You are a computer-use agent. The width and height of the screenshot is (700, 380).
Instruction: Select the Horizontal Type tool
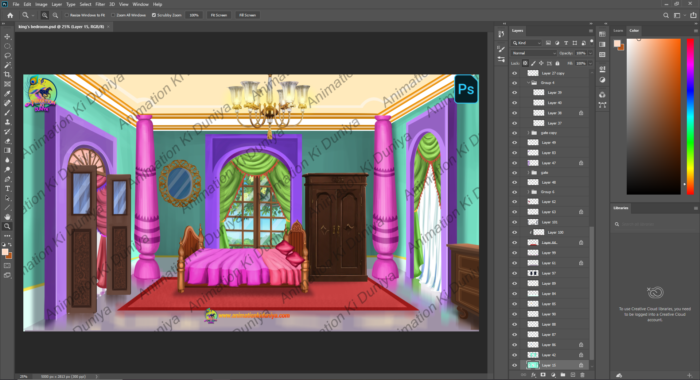pyautogui.click(x=7, y=188)
